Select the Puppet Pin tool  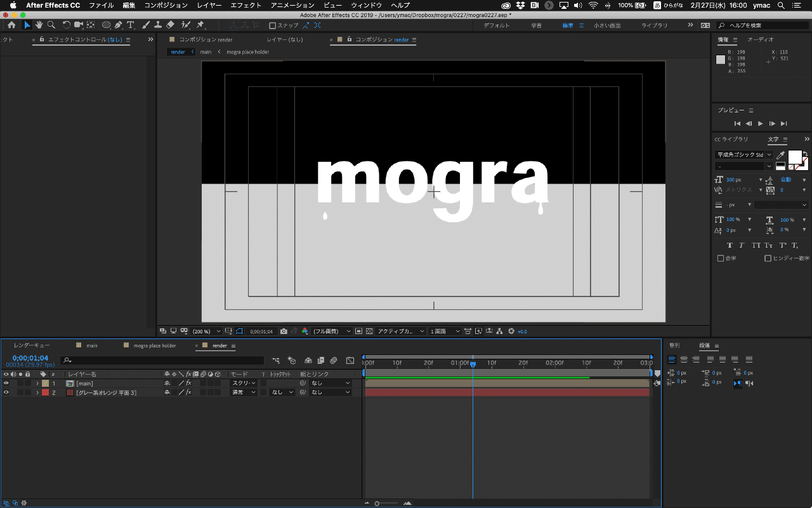pos(200,25)
